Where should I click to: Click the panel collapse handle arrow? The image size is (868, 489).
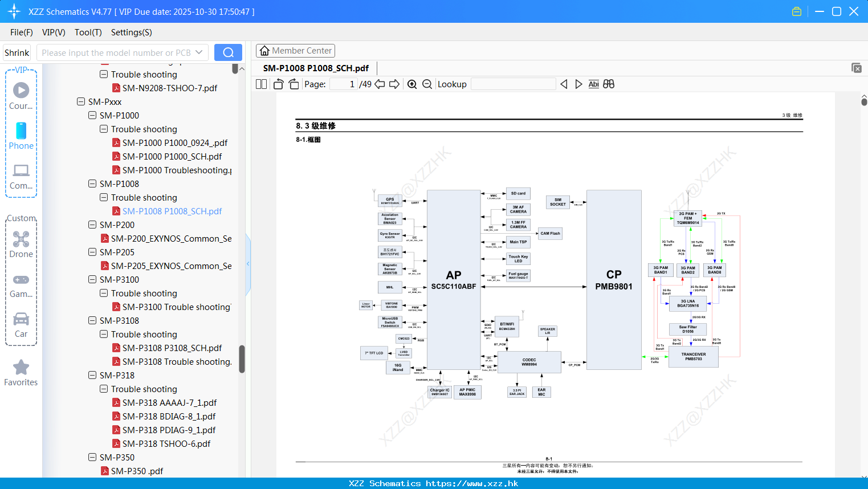coord(248,264)
